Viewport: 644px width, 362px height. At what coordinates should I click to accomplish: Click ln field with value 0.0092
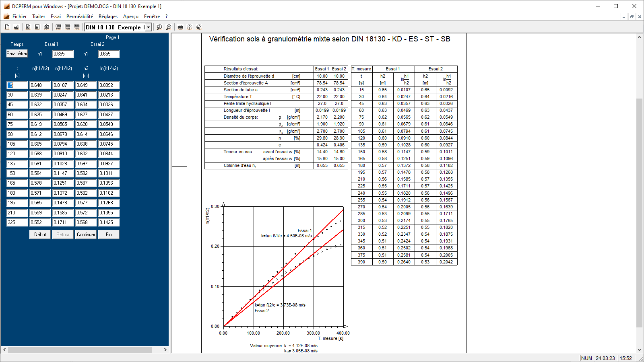point(109,85)
